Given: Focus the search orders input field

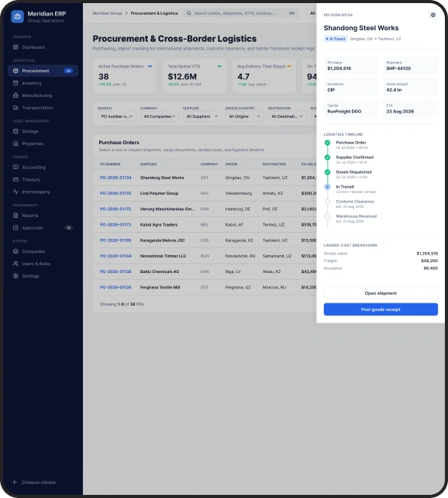Looking at the screenshot, I should coord(240,13).
